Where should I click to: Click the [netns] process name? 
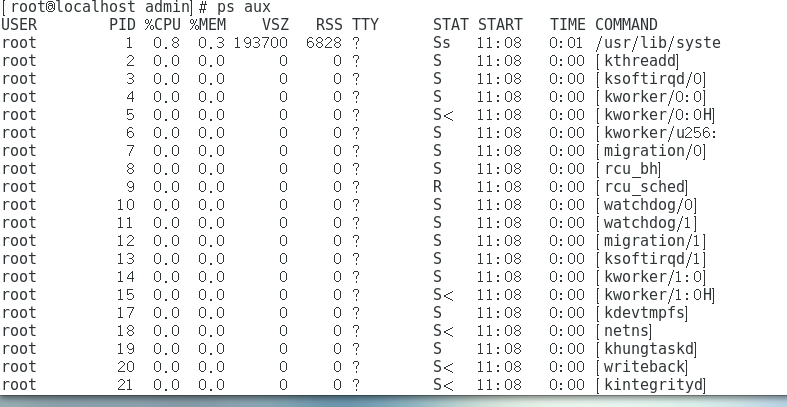(x=624, y=331)
